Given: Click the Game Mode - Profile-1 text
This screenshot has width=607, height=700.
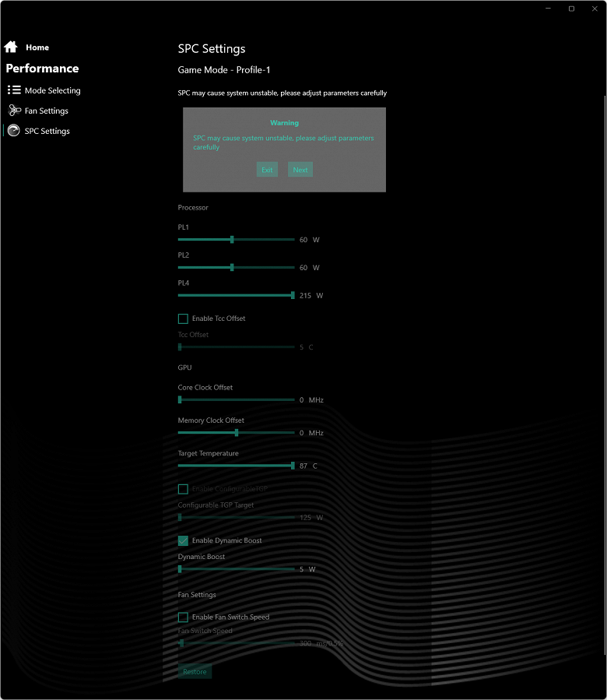Looking at the screenshot, I should click(224, 70).
